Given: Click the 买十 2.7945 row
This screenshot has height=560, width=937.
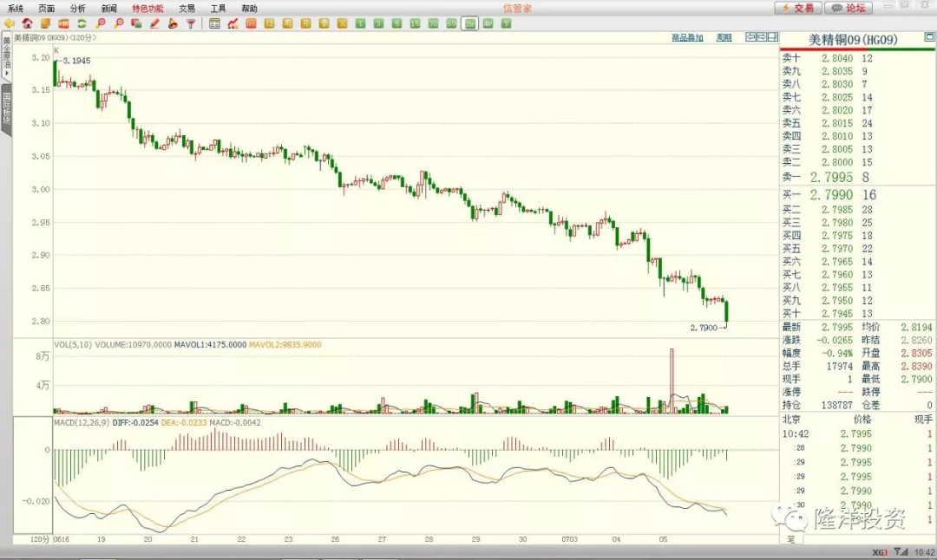Looking at the screenshot, I should click(857, 314).
